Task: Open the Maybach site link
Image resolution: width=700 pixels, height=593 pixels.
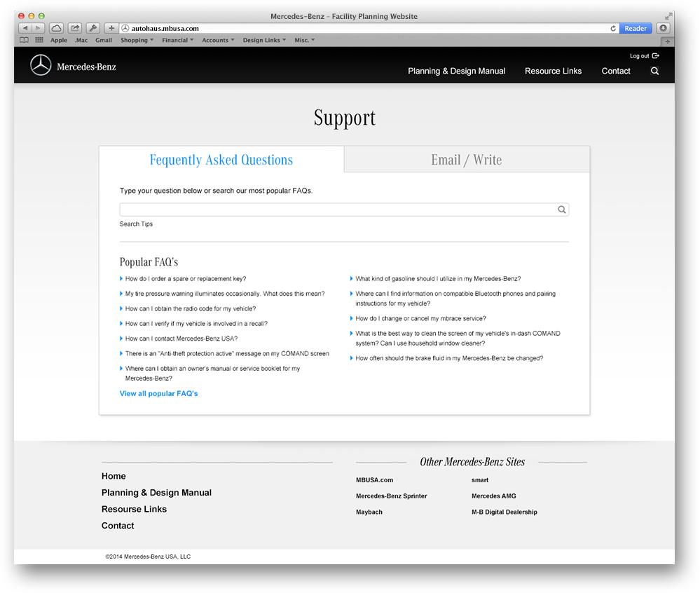Action: click(x=369, y=512)
